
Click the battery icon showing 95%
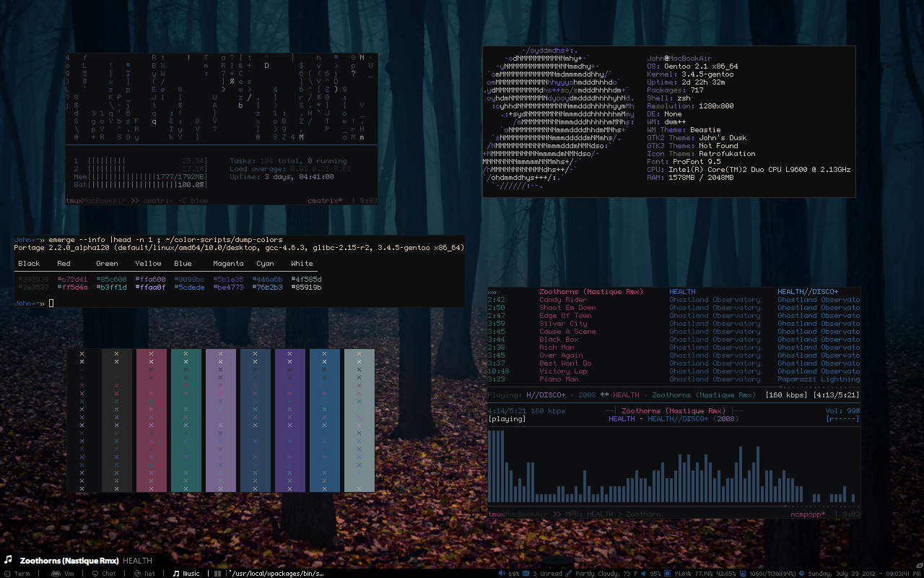click(643, 574)
